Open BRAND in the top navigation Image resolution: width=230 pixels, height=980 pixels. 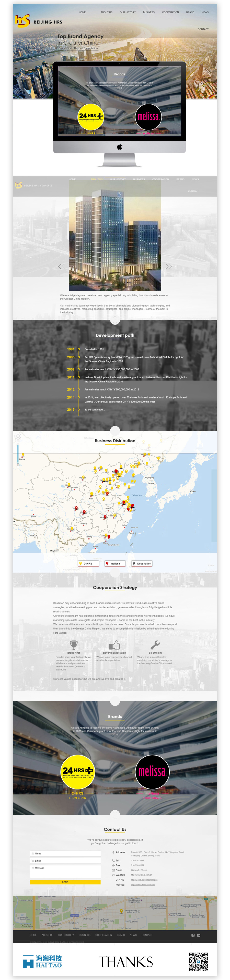[x=190, y=12]
